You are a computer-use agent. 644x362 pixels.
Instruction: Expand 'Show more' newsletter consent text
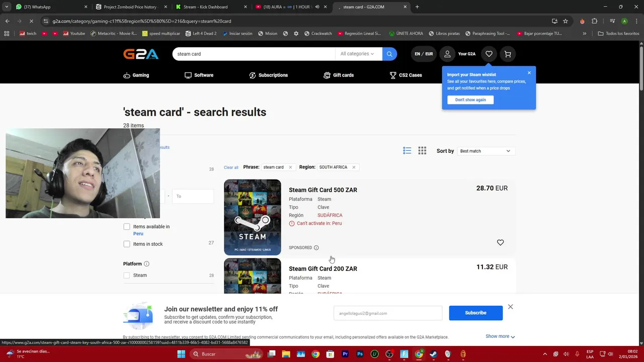pos(500,336)
